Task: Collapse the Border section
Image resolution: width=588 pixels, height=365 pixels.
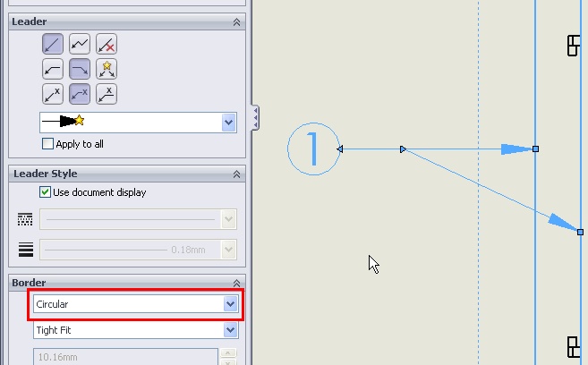Action: coord(236,283)
